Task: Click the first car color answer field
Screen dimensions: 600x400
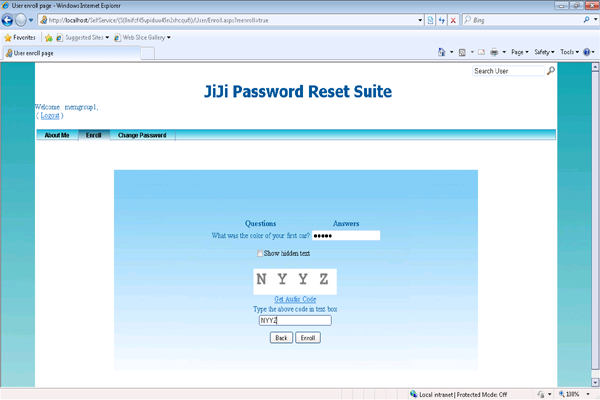Action: [346, 235]
